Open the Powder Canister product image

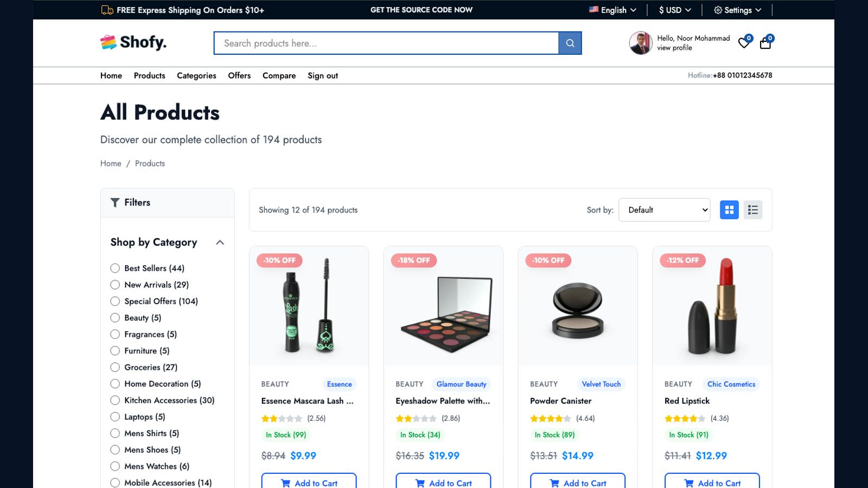(x=578, y=306)
